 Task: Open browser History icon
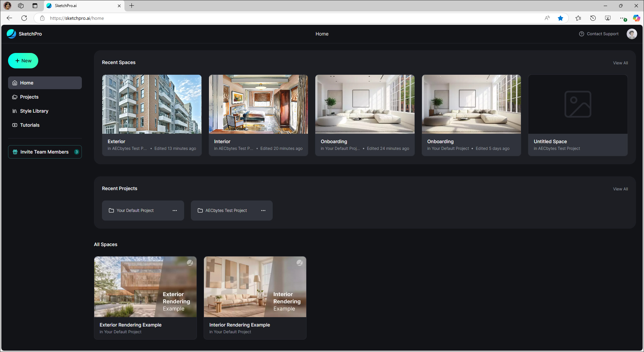click(593, 18)
